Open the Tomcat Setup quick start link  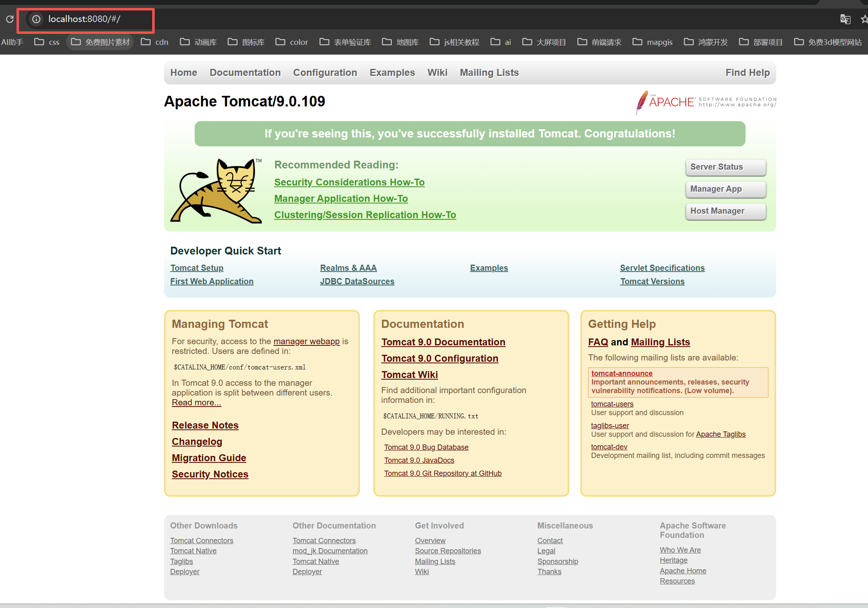pos(197,268)
